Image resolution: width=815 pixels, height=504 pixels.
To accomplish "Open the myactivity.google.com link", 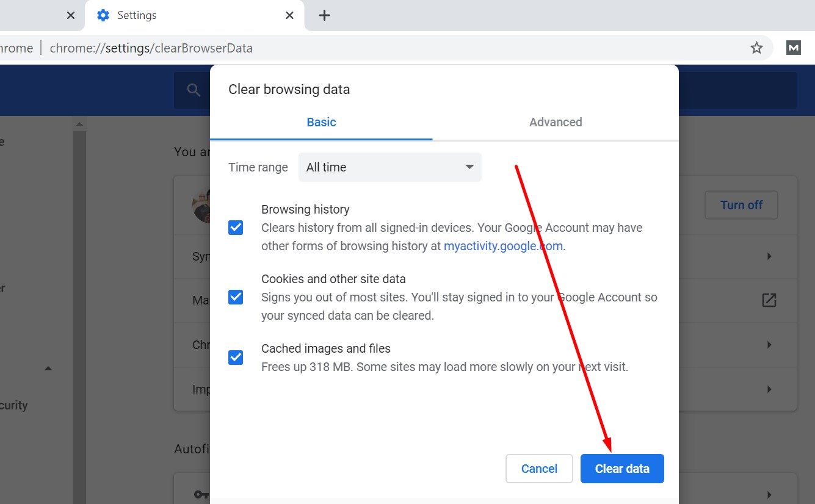I will pyautogui.click(x=502, y=246).
